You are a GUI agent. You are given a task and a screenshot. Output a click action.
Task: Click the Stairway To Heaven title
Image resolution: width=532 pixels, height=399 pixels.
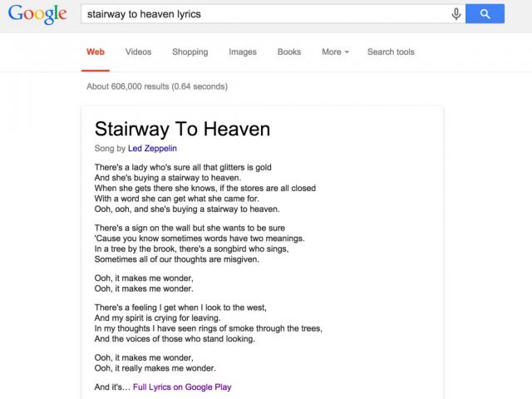(x=183, y=129)
